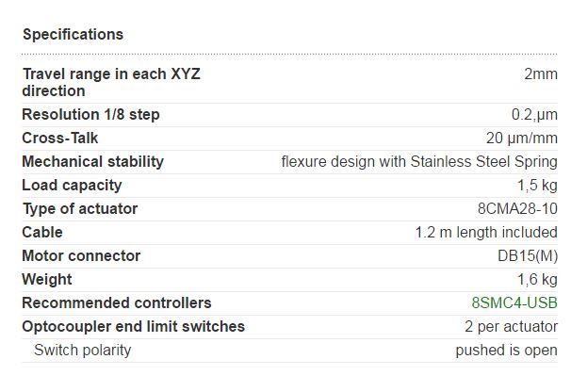Click the Optocoupler end limit switches label
The image size is (571, 392).
133,327
